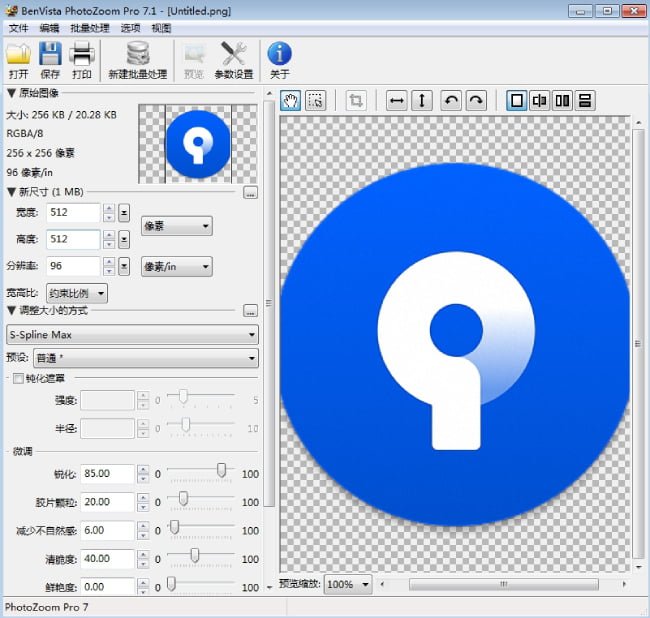The height and width of the screenshot is (618, 650).
Task: Click the 高度 input field
Action: 73,240
